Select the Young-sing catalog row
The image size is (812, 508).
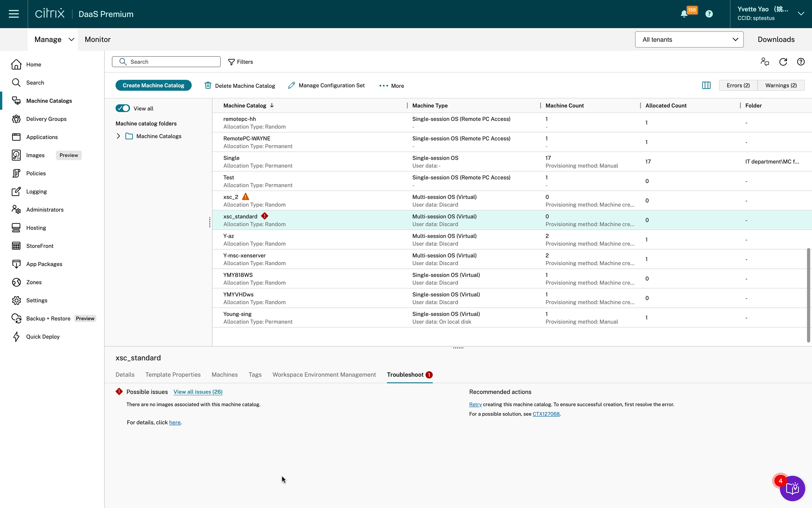click(512, 318)
